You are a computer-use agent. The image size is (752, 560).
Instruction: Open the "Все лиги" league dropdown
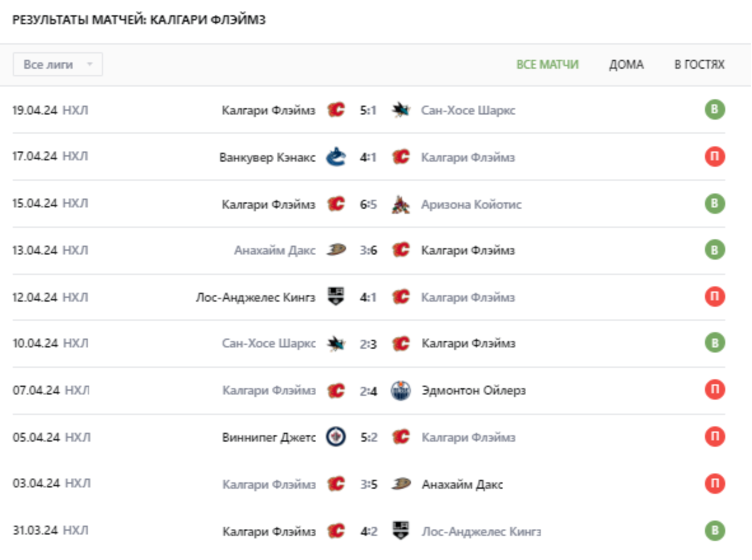coord(57,64)
